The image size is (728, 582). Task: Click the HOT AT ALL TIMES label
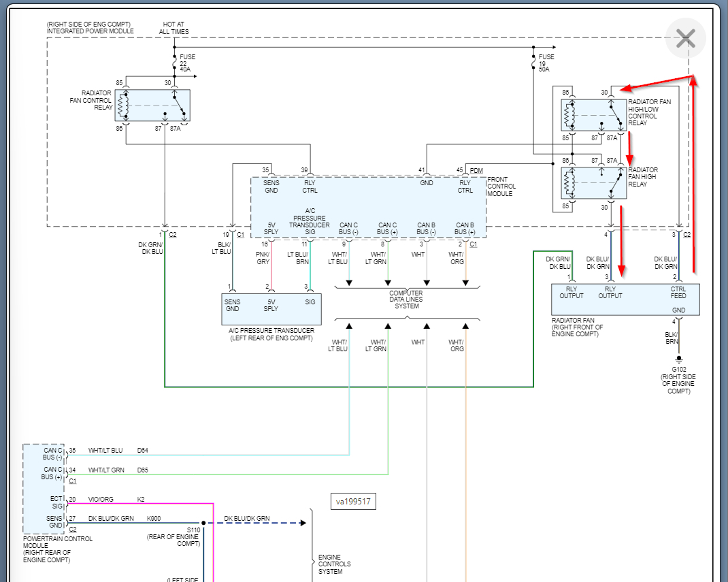click(x=175, y=28)
